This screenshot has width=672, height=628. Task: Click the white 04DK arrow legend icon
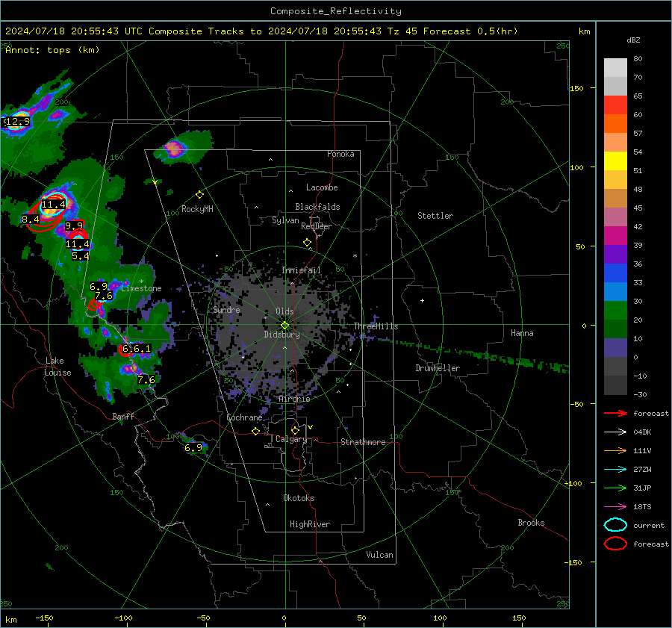tap(615, 432)
